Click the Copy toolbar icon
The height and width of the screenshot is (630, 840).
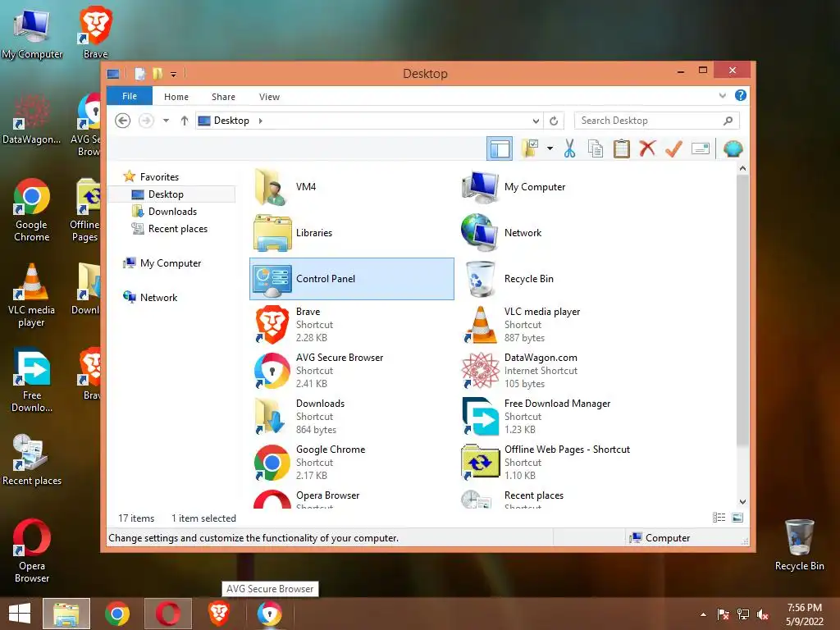[596, 148]
